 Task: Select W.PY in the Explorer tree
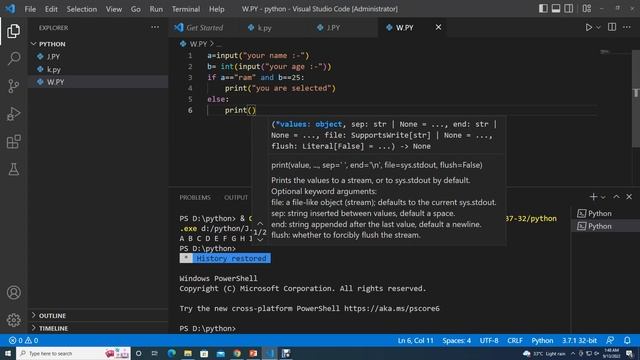(x=98, y=82)
